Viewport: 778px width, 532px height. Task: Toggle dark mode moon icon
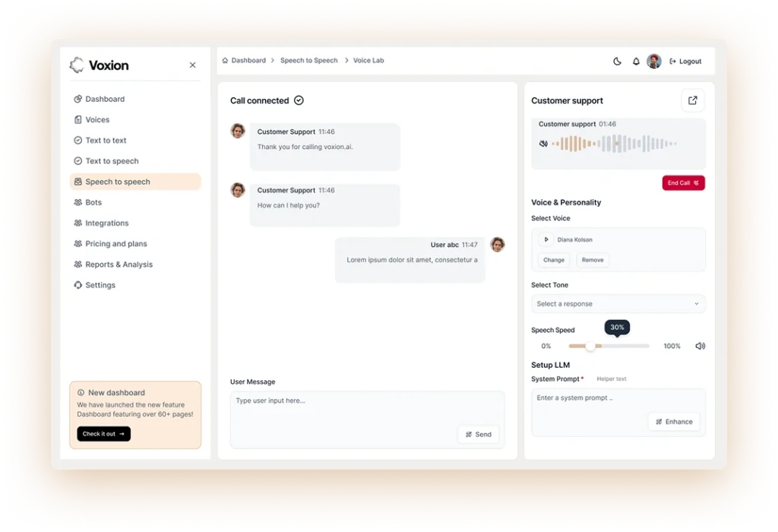617,61
